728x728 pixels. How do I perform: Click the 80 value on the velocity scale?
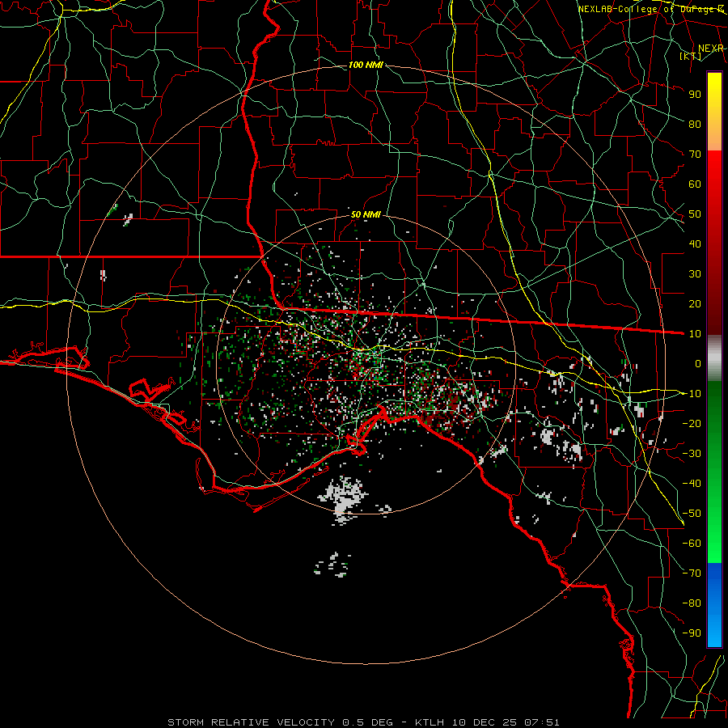[x=695, y=124]
